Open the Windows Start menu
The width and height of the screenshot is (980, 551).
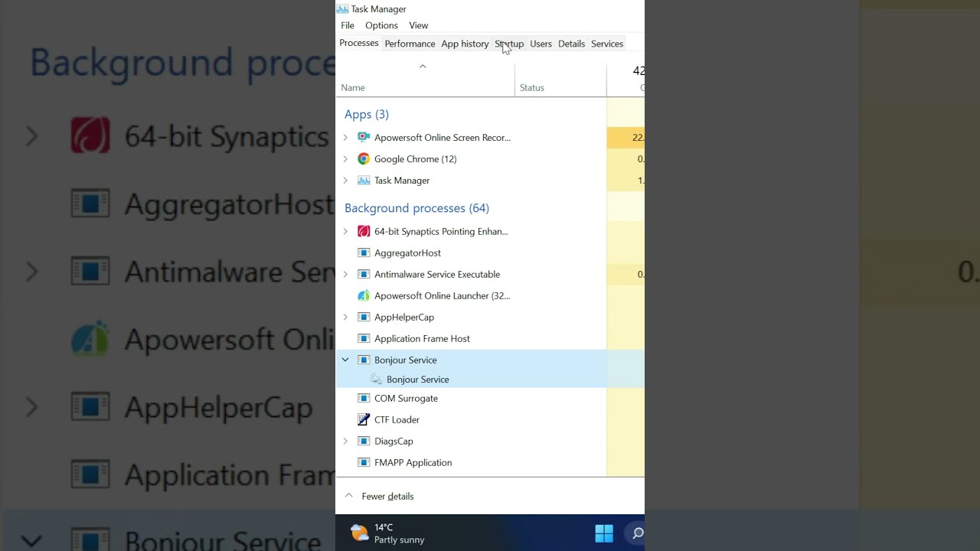(604, 533)
